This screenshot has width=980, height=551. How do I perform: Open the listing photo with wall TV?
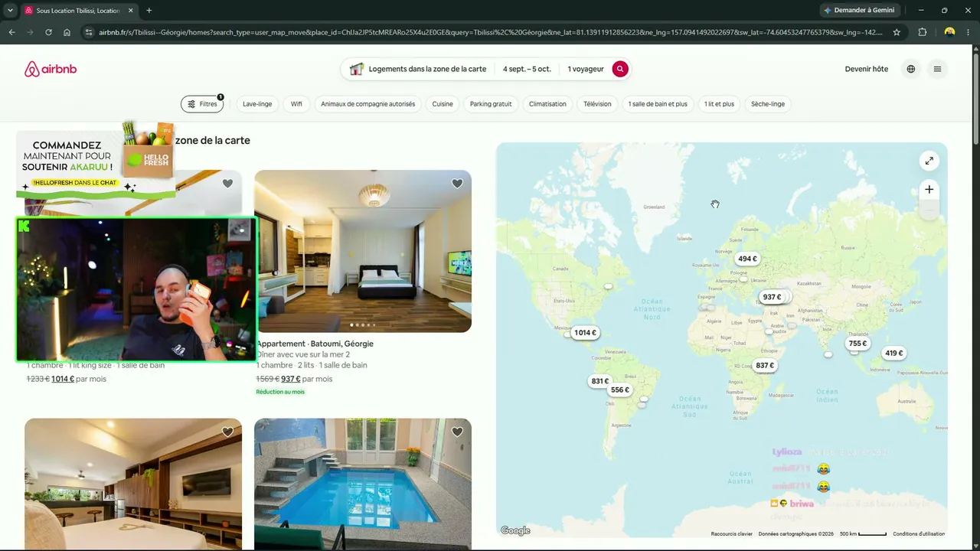(133, 484)
